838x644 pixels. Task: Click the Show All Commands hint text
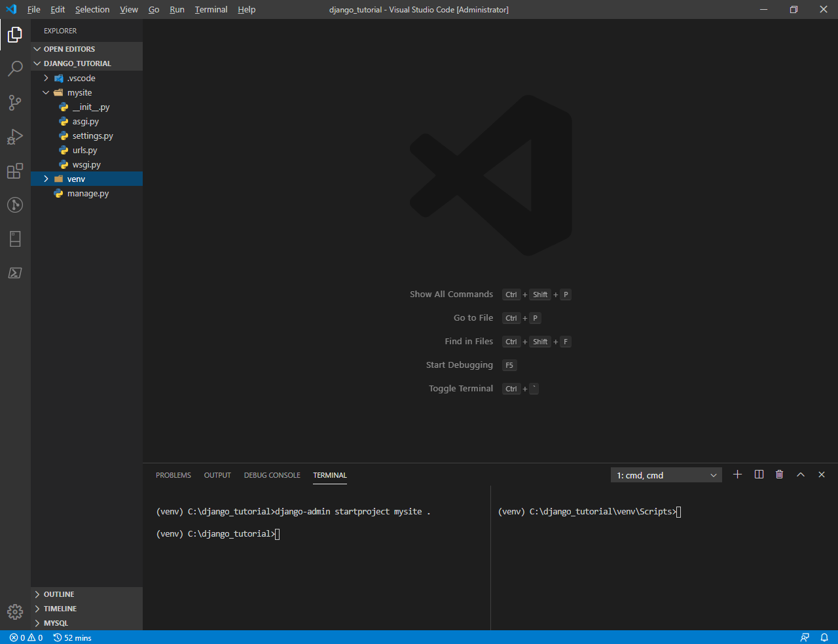click(451, 295)
